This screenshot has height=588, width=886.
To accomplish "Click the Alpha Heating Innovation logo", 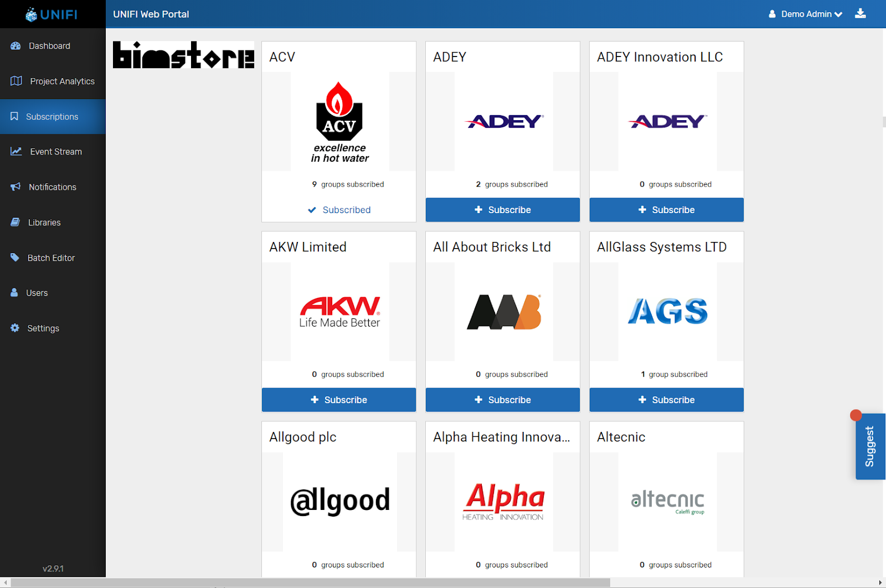I will 504,502.
